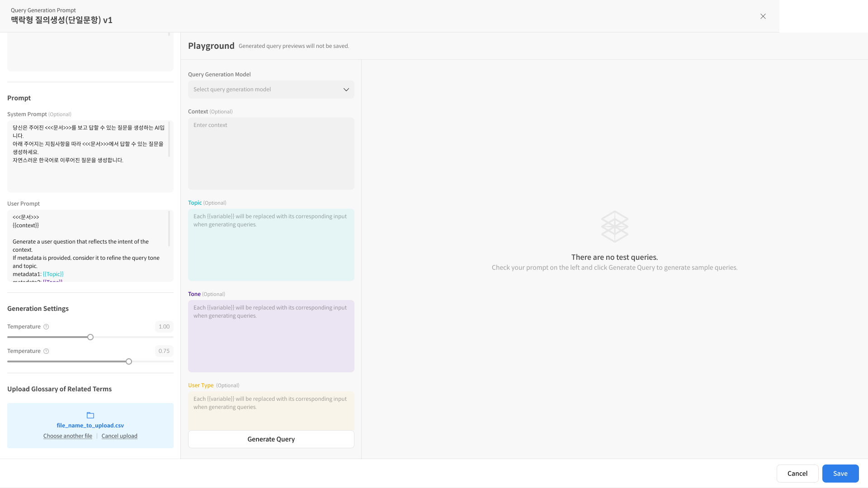Focus the Topic variable text area

[271, 245]
